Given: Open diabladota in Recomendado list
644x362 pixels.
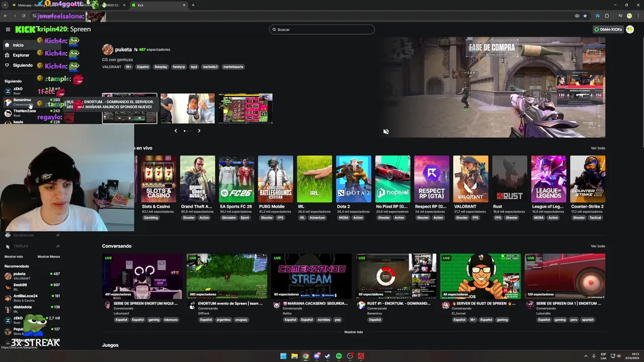Looking at the screenshot, I should 32,309.
